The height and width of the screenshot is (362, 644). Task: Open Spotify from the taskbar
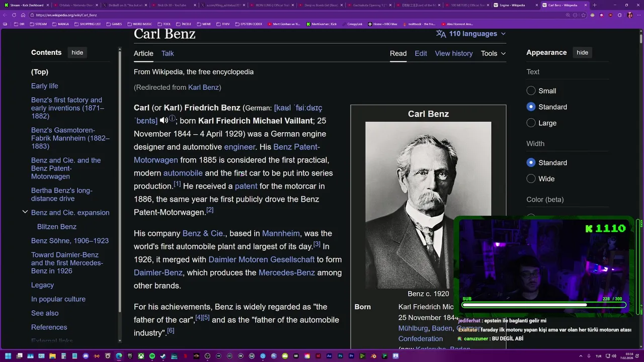(x=152, y=356)
